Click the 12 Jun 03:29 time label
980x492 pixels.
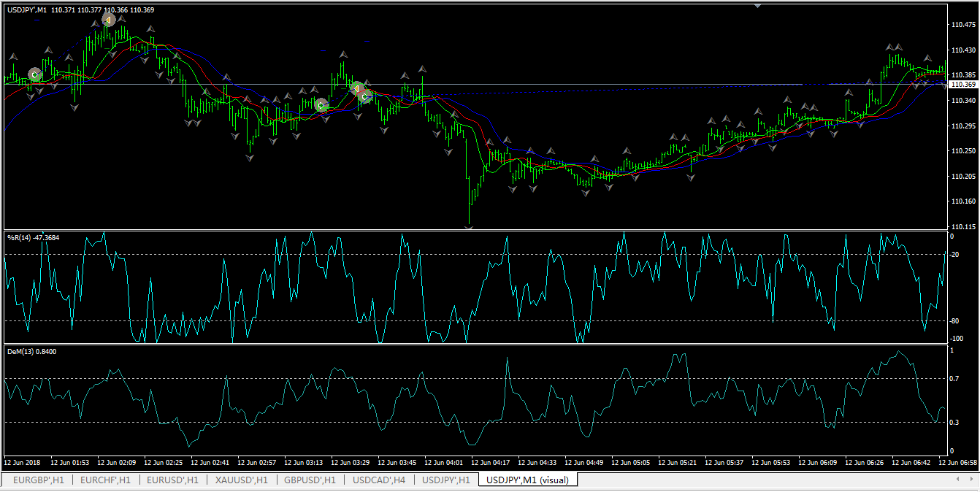point(351,463)
